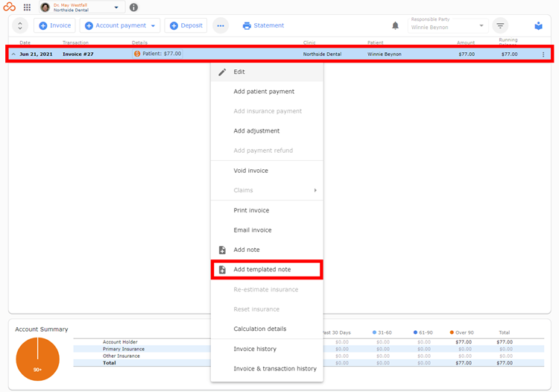Screen dimensions: 559x392
Task: Click the orange 90+ pie chart
Action: point(38,359)
